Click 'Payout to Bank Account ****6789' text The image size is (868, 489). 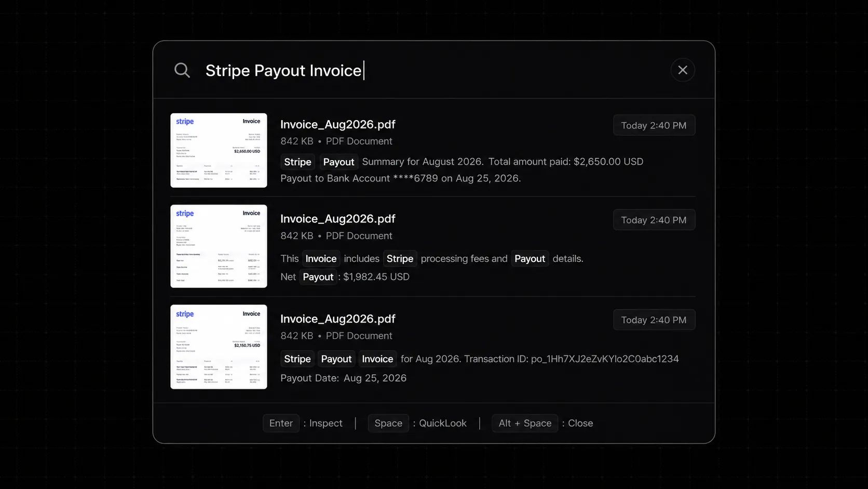(x=359, y=178)
